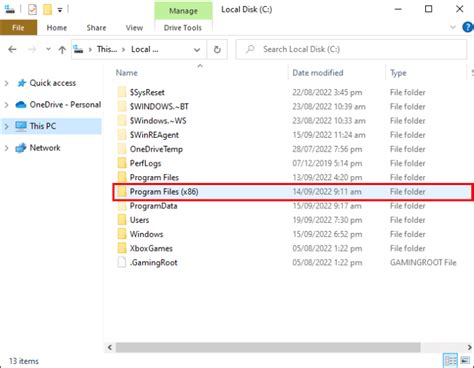Select the OneDriveTemp folder icon
474x368 pixels.
pos(122,149)
